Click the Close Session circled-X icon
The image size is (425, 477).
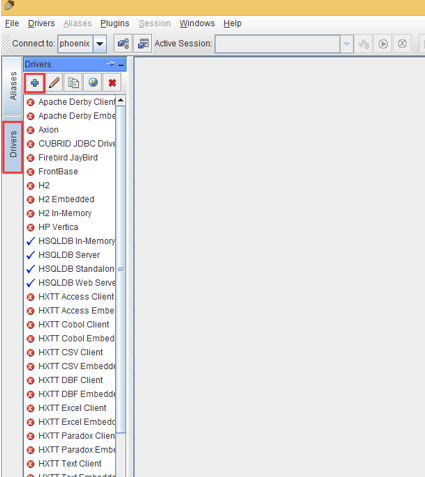[x=402, y=44]
